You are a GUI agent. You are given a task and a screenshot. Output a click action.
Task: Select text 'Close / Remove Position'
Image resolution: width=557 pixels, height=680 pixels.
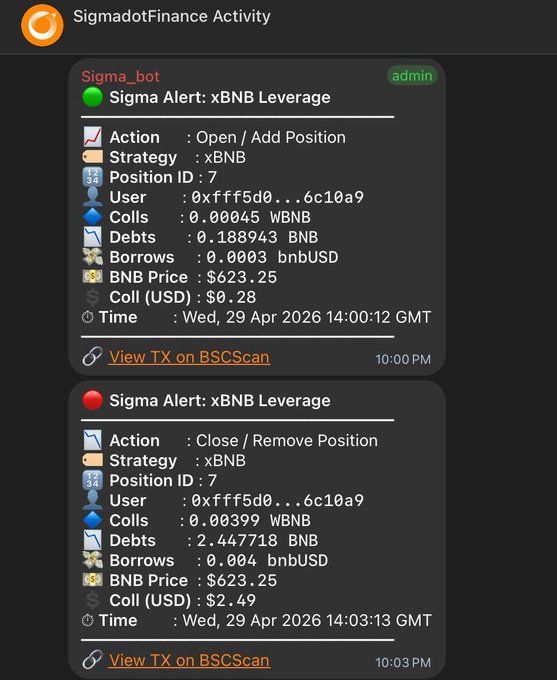point(287,441)
